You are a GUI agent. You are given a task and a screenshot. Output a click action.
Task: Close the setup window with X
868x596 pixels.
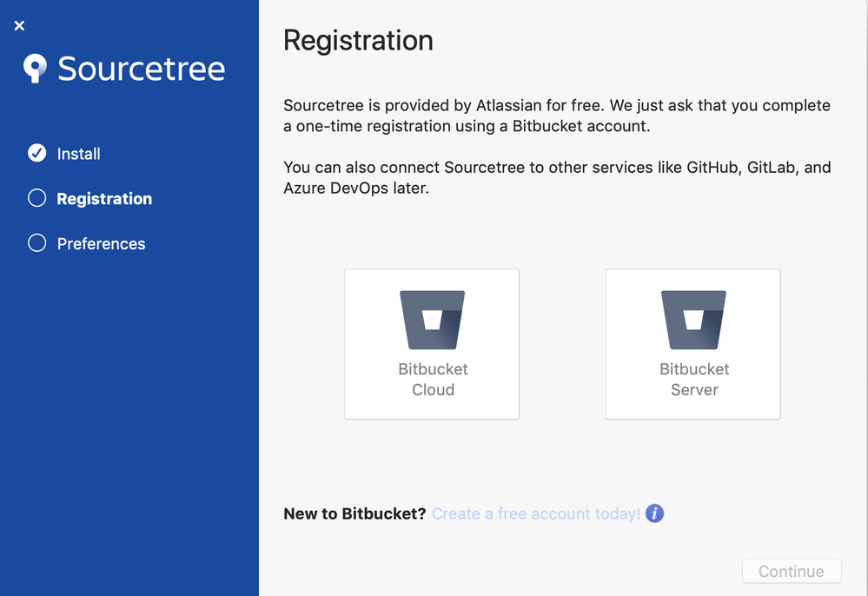pyautogui.click(x=19, y=25)
